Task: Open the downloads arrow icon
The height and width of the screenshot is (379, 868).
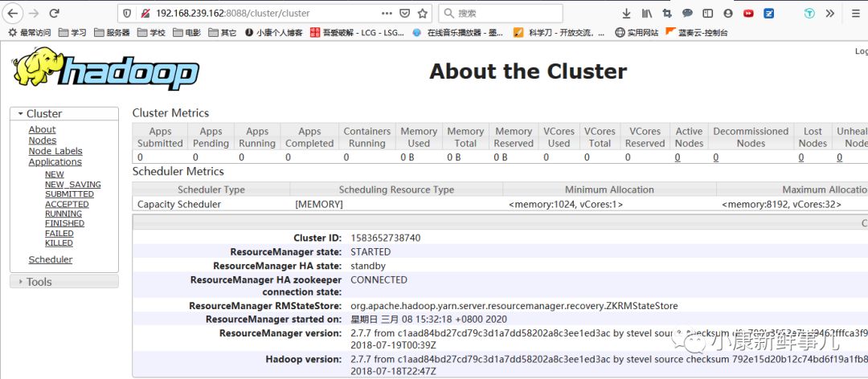Action: pyautogui.click(x=626, y=14)
